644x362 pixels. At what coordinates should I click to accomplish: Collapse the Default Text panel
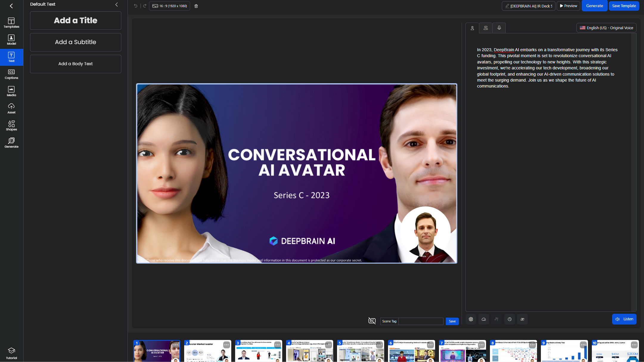click(x=117, y=4)
